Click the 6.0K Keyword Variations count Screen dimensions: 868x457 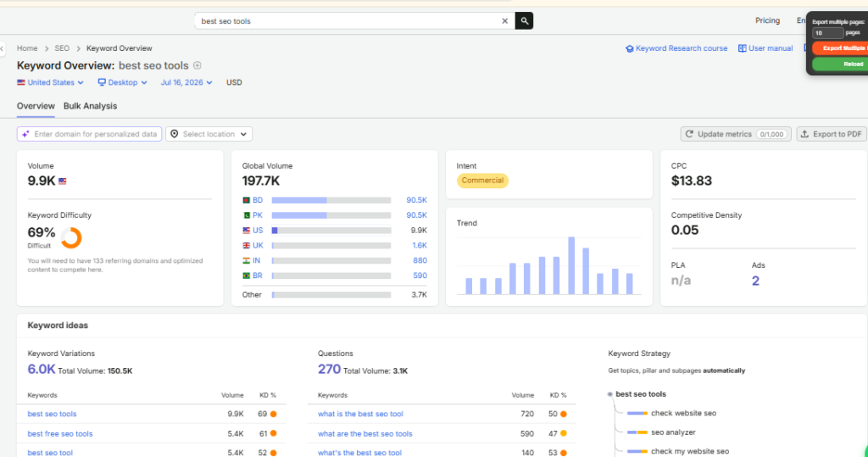point(42,370)
